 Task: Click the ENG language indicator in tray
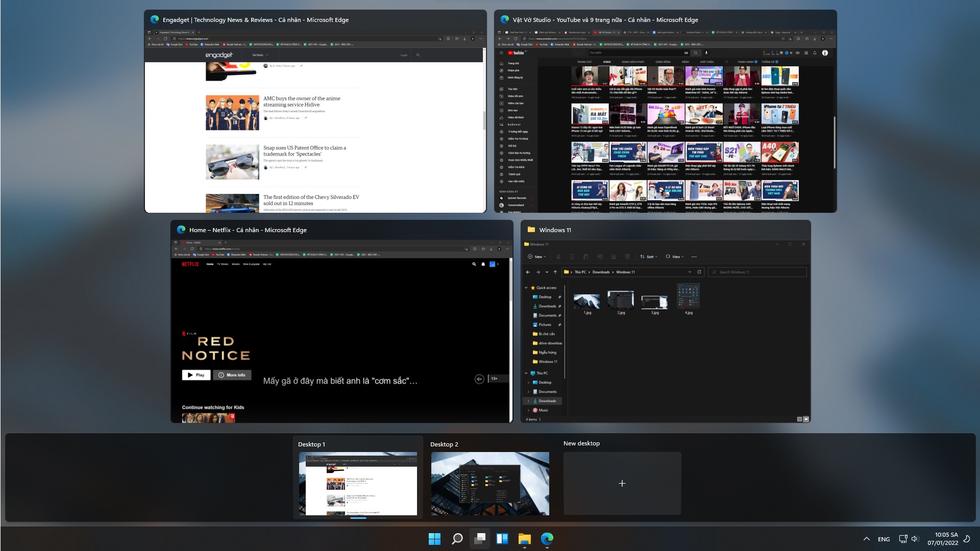(884, 539)
